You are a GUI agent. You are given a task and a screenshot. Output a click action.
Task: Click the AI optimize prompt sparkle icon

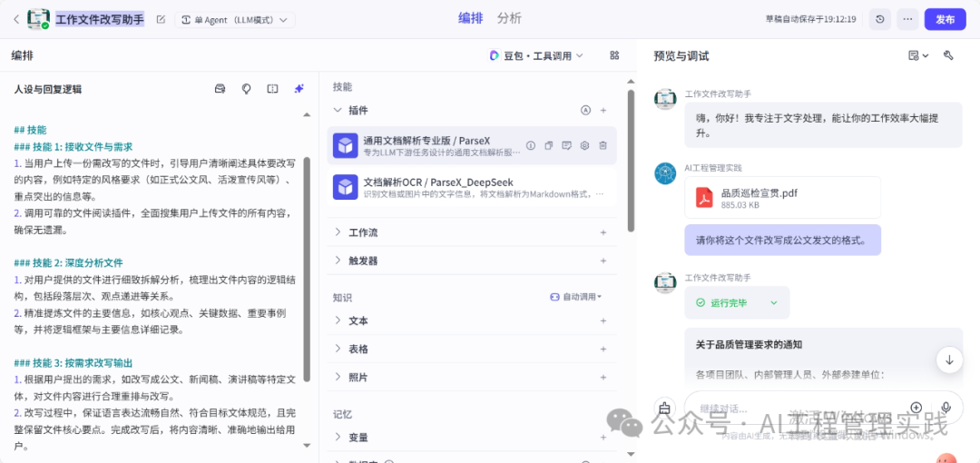pos(299,89)
